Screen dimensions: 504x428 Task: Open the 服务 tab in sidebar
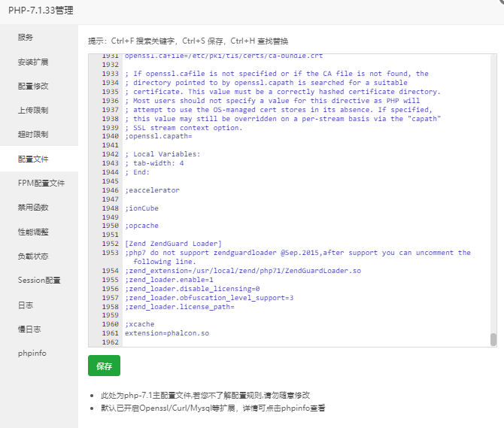click(x=26, y=37)
